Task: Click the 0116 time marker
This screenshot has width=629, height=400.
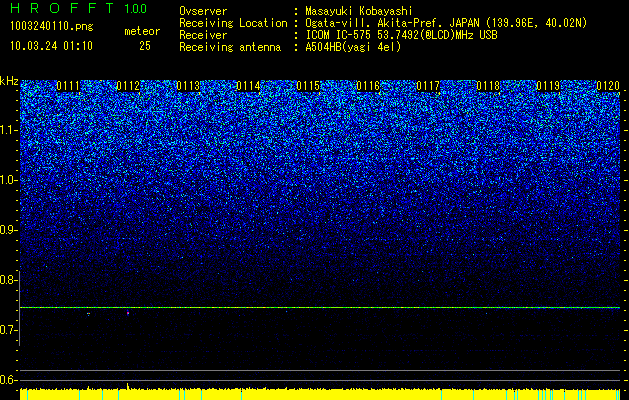Action: [368, 86]
